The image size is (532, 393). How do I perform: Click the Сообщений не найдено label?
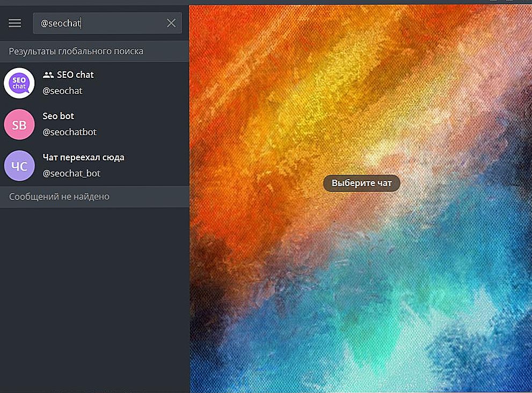coord(60,196)
